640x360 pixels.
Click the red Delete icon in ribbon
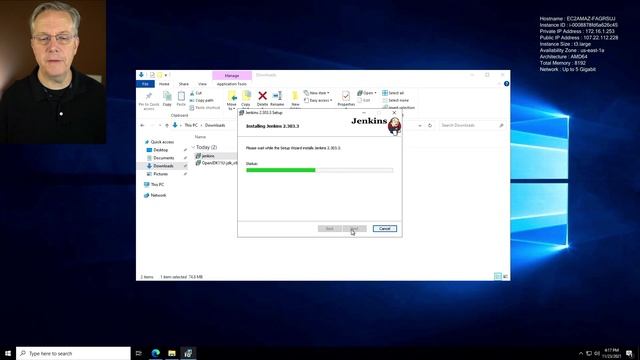(x=262, y=96)
